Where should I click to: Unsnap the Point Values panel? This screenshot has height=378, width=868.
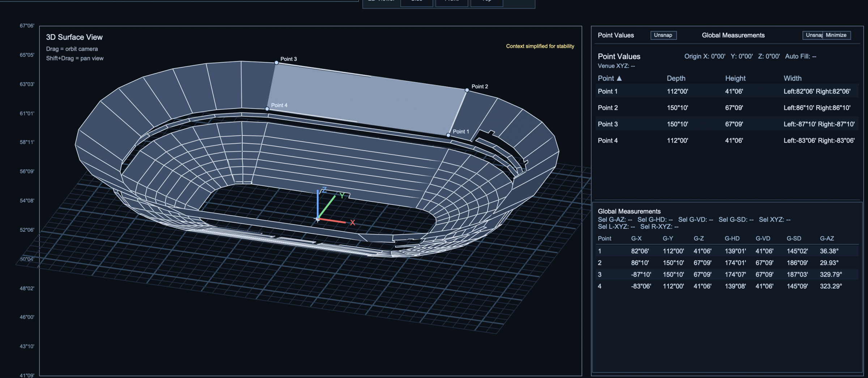[x=663, y=35]
